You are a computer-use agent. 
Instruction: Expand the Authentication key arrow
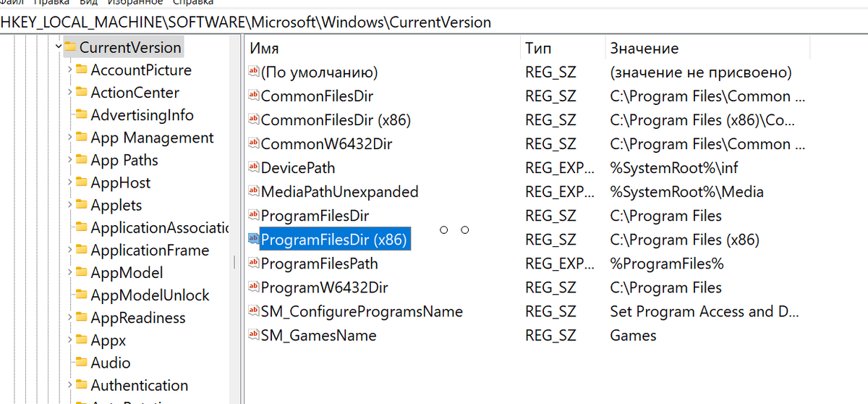(x=69, y=385)
